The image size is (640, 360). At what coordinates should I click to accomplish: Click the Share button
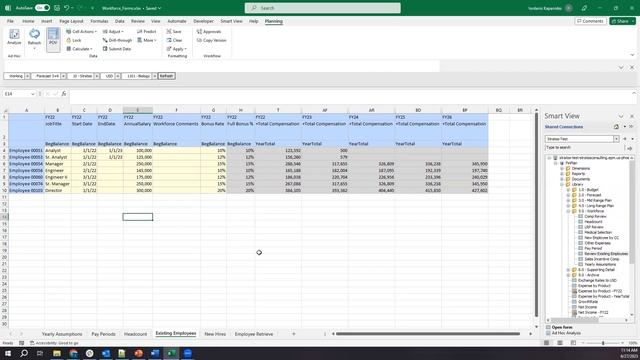click(622, 21)
